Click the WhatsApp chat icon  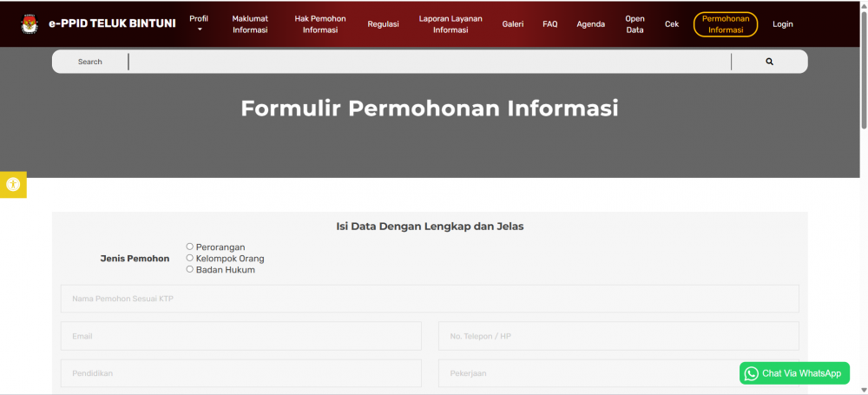752,373
